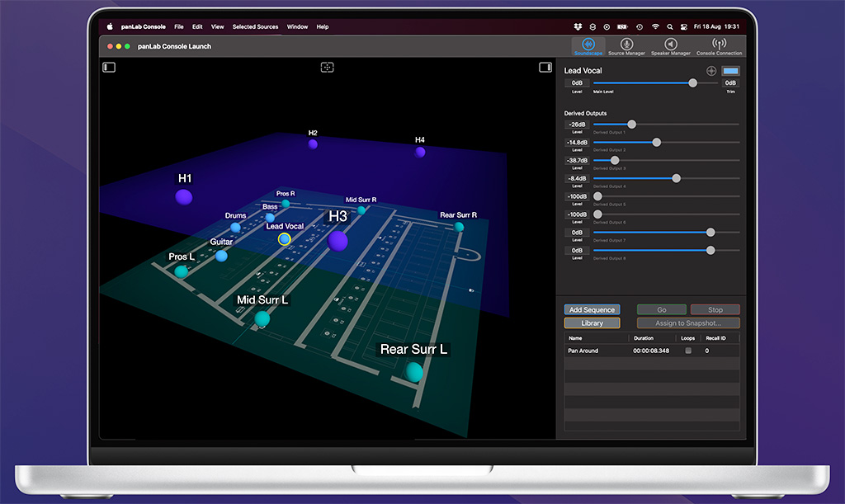Open the Edit menu

tap(197, 26)
